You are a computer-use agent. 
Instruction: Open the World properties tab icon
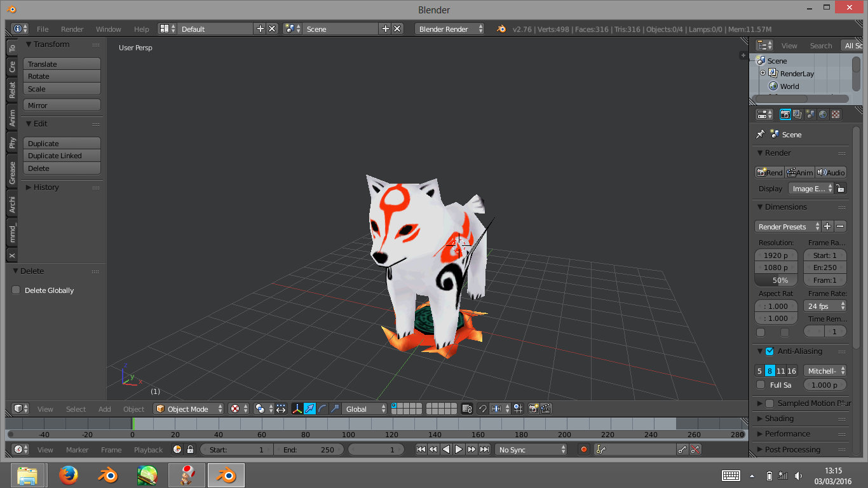[823, 114]
